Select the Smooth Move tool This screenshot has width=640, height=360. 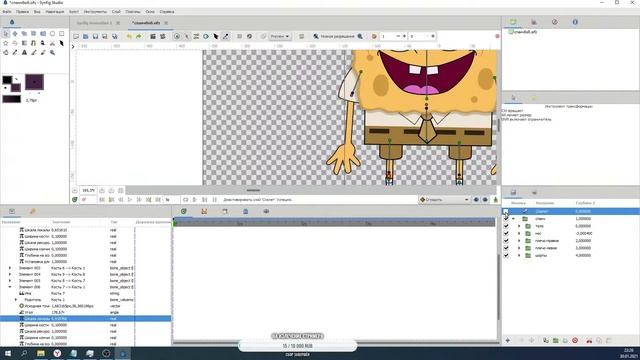tap(15, 33)
